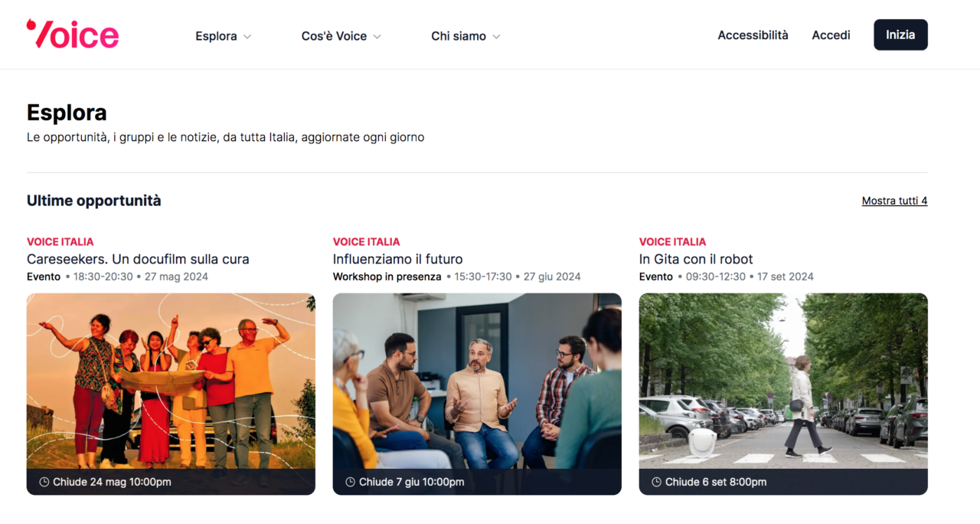The image size is (980, 524).
Task: Open the Esplora menu
Action: 216,36
